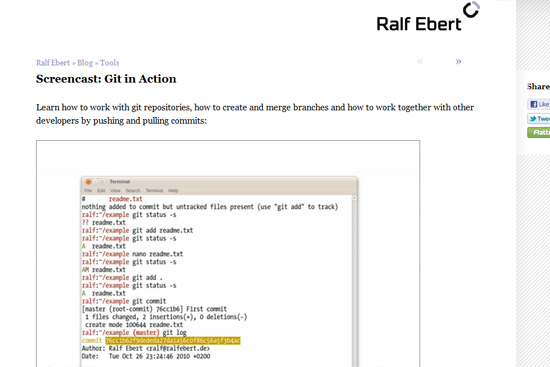Click the 'First commit' output line

(x=154, y=309)
